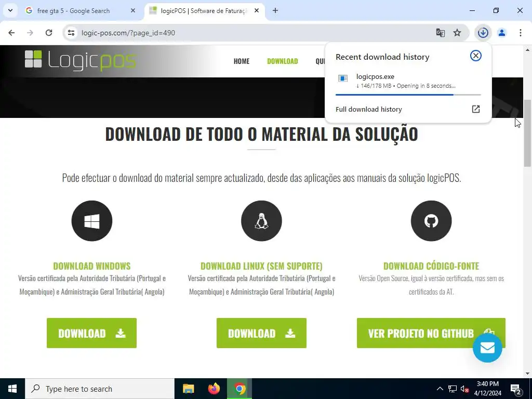Screen dimensions: 532x399
Task: Click the Windows DOWNLOAD green button
Action: (91, 333)
